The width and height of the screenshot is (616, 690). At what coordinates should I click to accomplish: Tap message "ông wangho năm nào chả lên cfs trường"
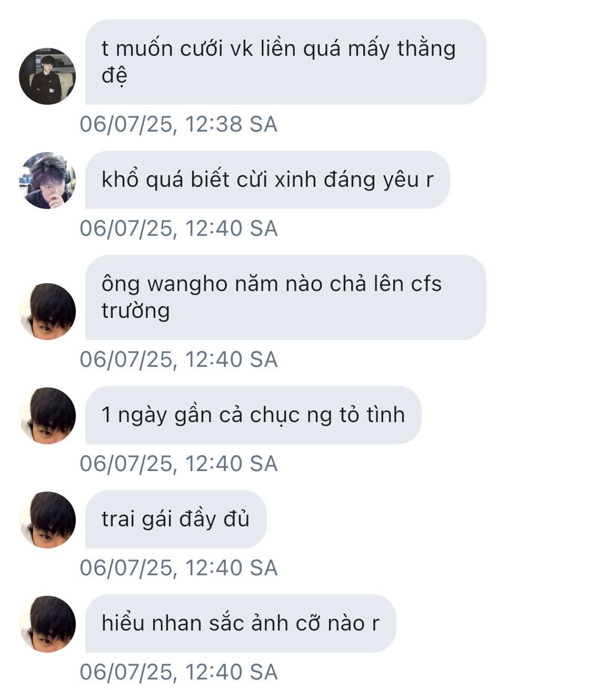(285, 297)
